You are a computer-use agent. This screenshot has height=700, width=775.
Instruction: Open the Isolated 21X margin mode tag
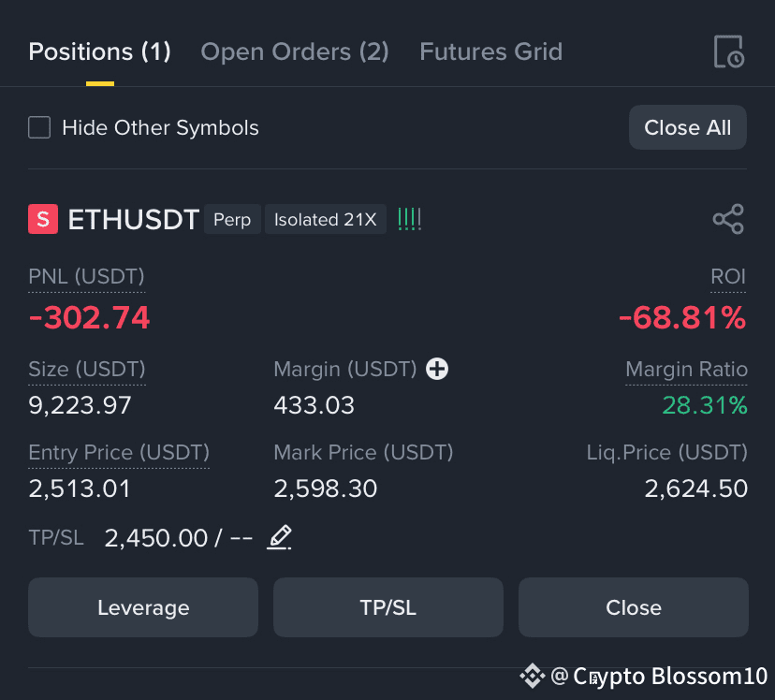pyautogui.click(x=326, y=219)
